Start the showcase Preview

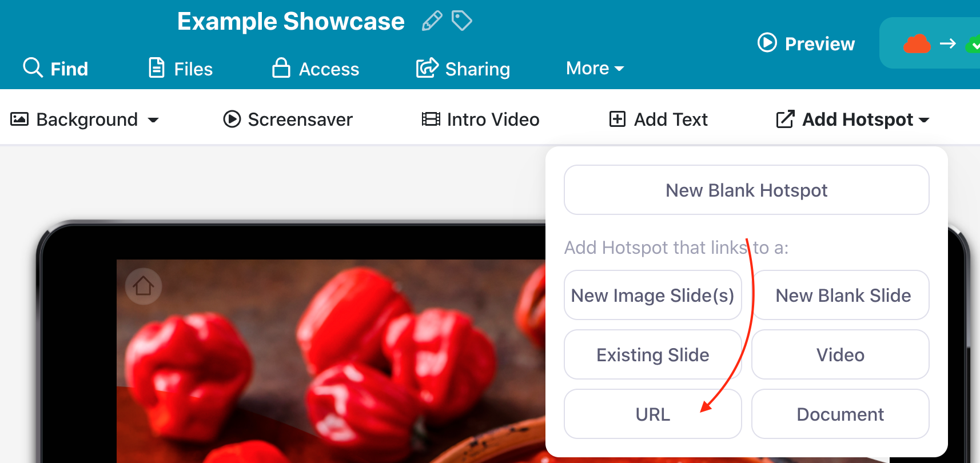click(806, 43)
